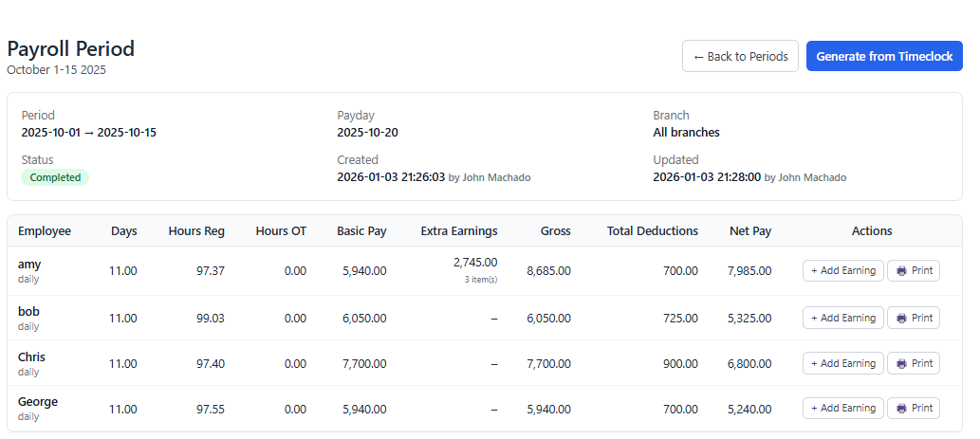Screen dimensions: 980x439
Task: Open Add Earning for George
Action: pyautogui.click(x=842, y=408)
